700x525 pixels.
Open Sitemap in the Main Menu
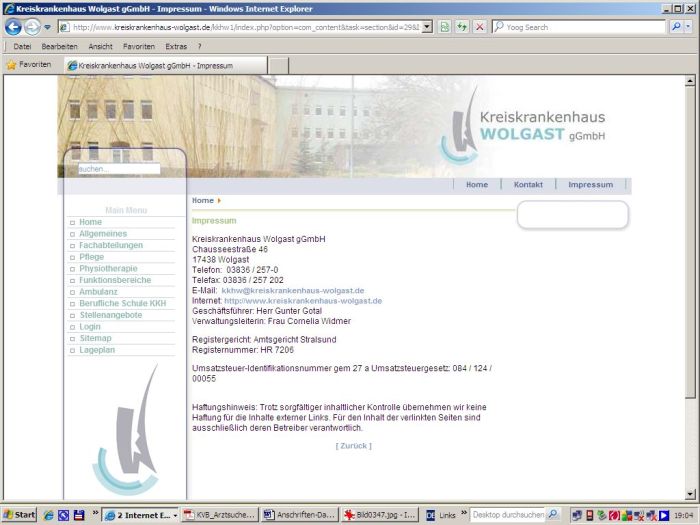pyautogui.click(x=96, y=338)
